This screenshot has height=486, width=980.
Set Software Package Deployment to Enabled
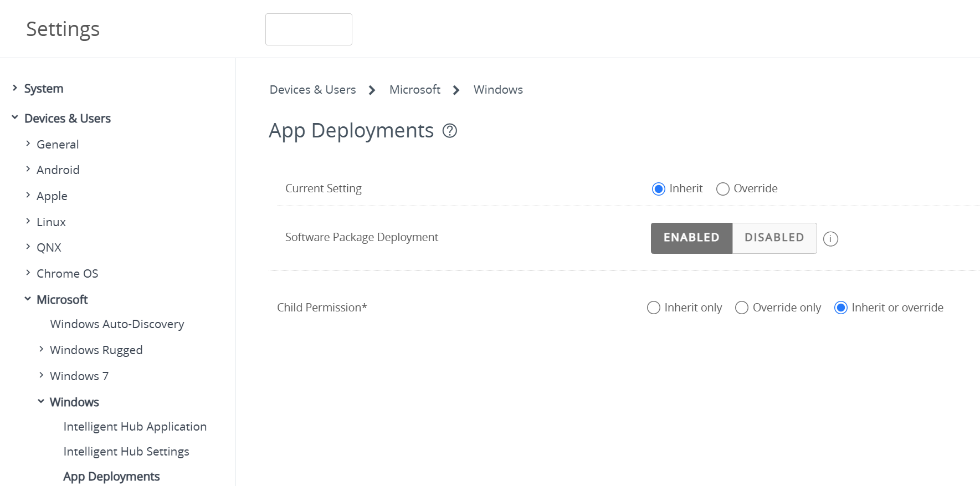tap(691, 238)
